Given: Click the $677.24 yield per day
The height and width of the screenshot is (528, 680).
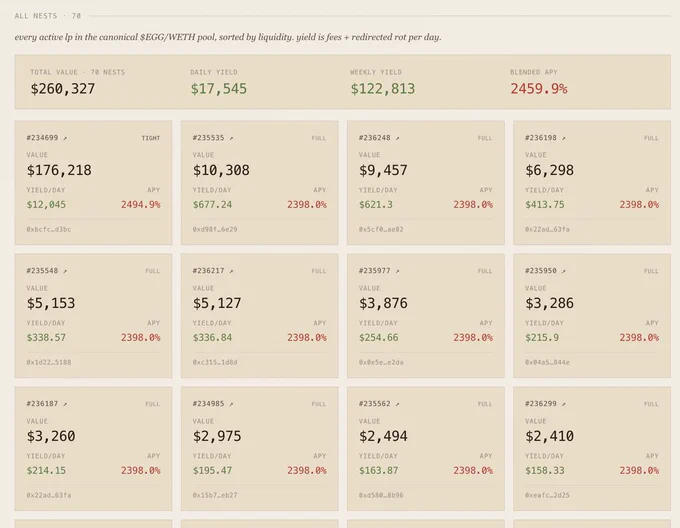Looking at the screenshot, I should pyautogui.click(x=212, y=205).
